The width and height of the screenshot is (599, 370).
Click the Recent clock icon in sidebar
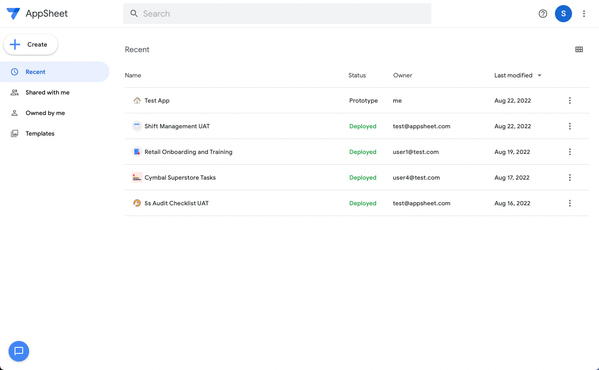pyautogui.click(x=15, y=72)
